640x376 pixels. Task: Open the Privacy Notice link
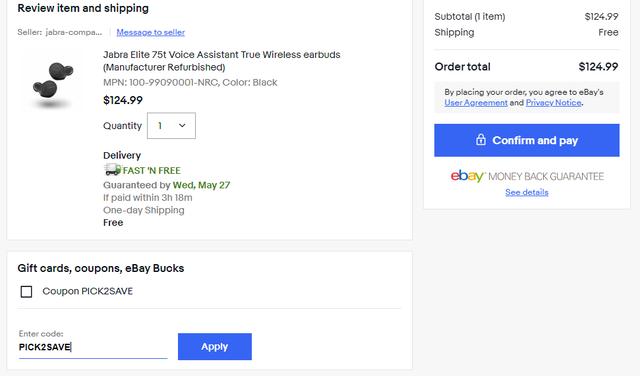[553, 103]
